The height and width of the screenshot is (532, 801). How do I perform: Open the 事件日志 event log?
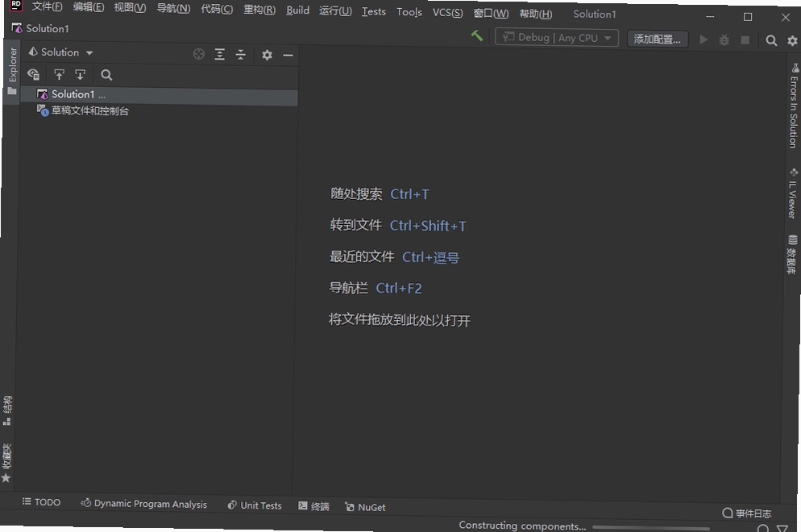(747, 513)
